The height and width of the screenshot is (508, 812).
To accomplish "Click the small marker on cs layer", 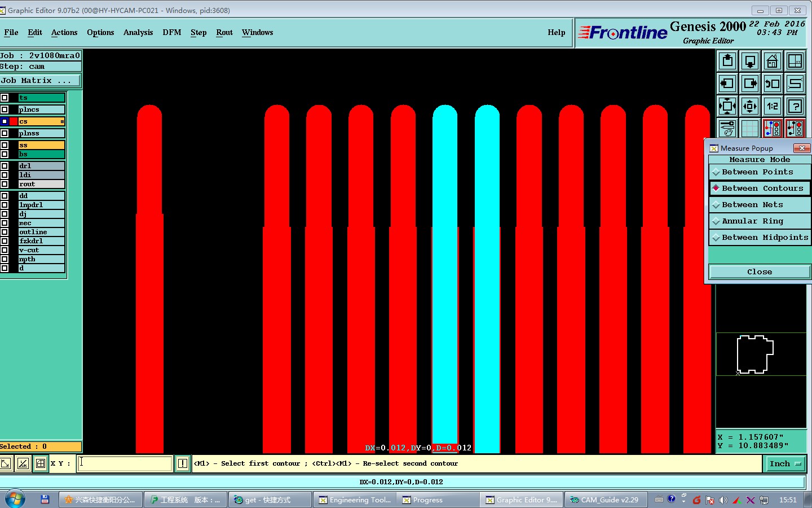I will click(x=62, y=121).
